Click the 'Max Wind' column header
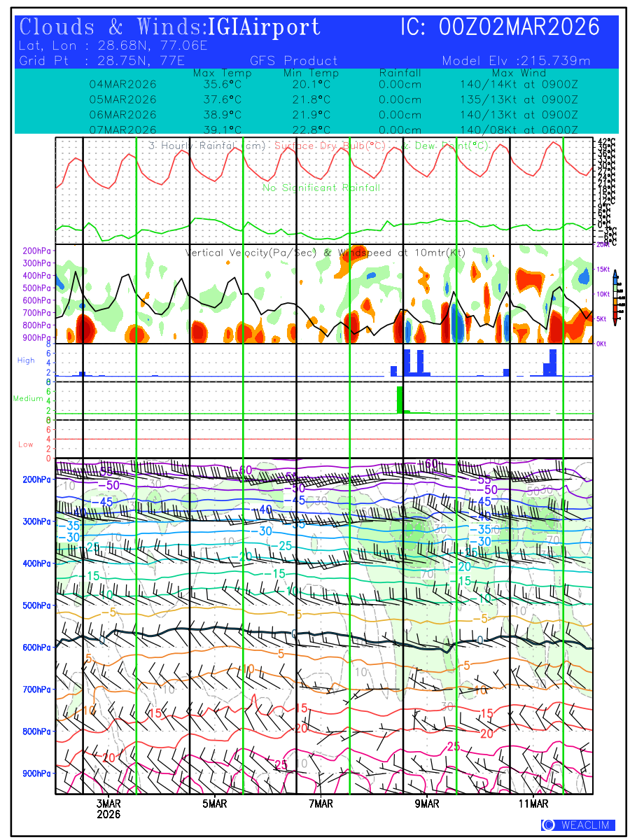Image resolution: width=630 pixels, height=840 pixels. 518,73
